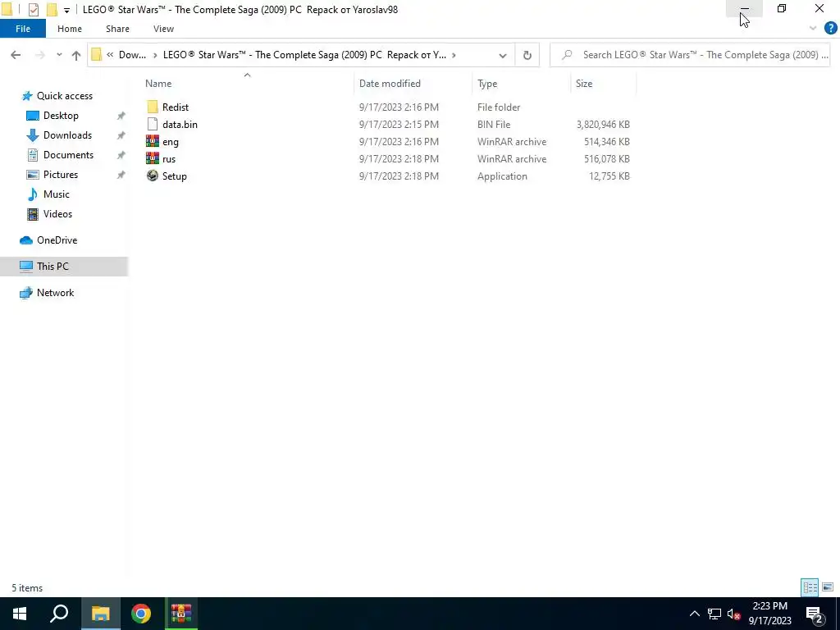This screenshot has width=840, height=630.
Task: Open Explorer help question mark
Action: click(830, 29)
